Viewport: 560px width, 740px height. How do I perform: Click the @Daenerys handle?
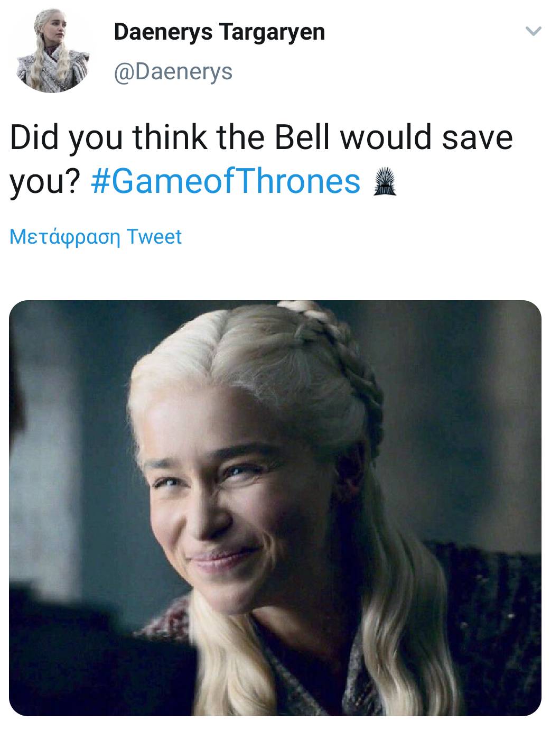[173, 71]
